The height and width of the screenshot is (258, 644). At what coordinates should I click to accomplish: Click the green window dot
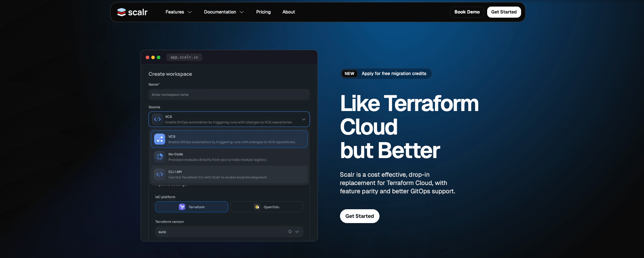(x=159, y=57)
